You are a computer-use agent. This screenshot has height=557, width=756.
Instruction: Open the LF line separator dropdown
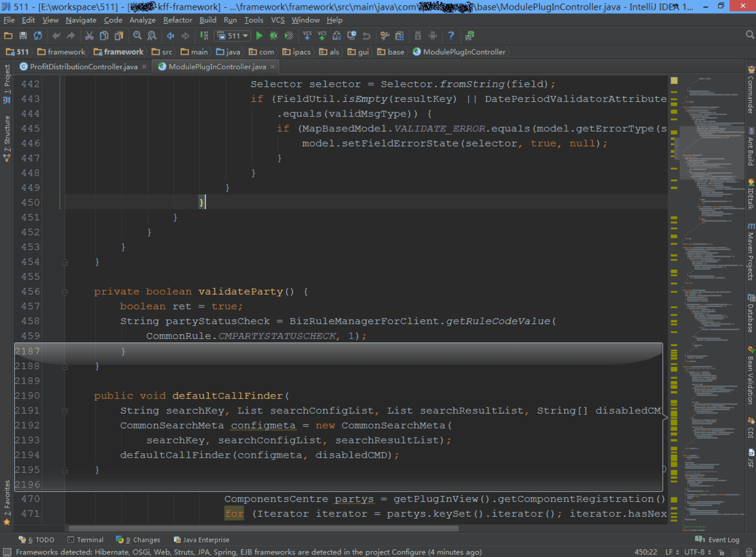671,552
